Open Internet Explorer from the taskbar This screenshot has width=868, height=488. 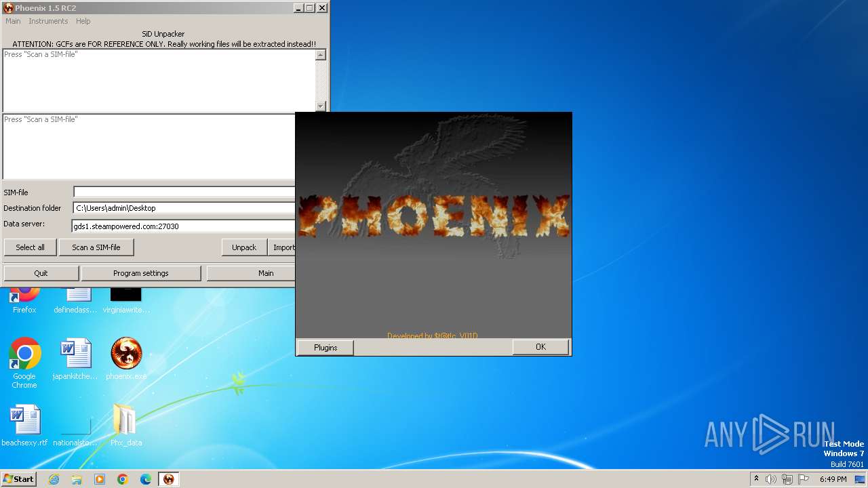tap(54, 479)
